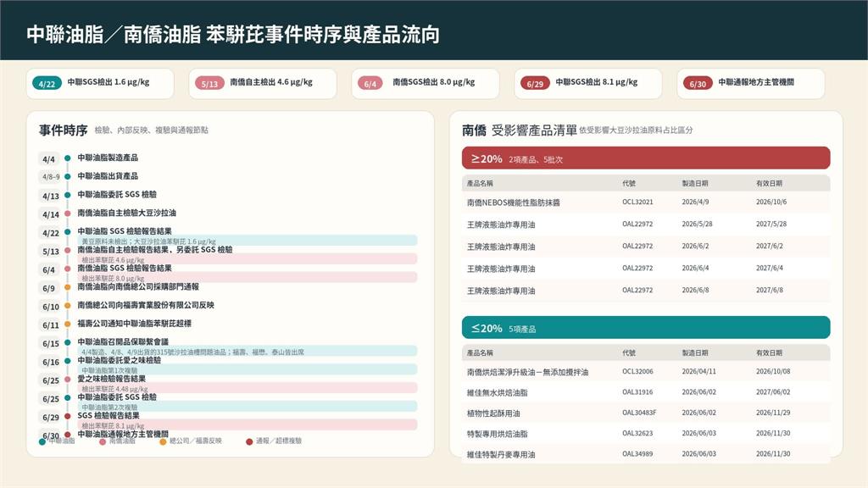Click the 6/29 red date badge in top card
The width and height of the screenshot is (868, 488).
(535, 84)
